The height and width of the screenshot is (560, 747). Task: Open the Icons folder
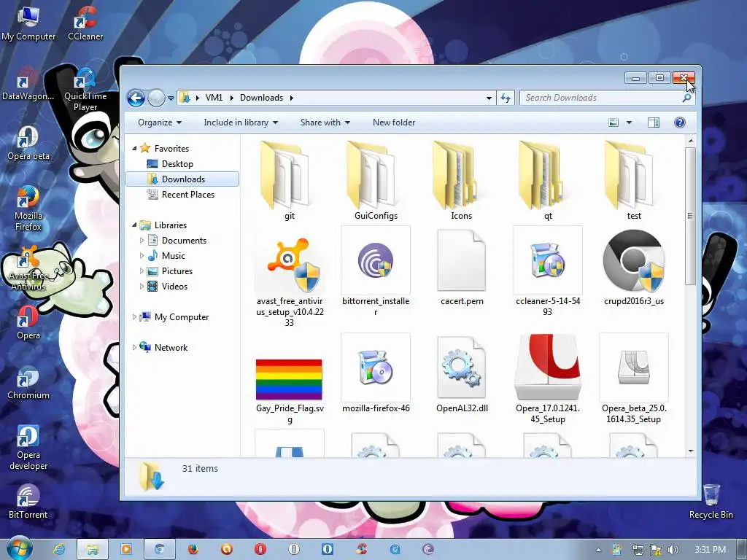461,181
